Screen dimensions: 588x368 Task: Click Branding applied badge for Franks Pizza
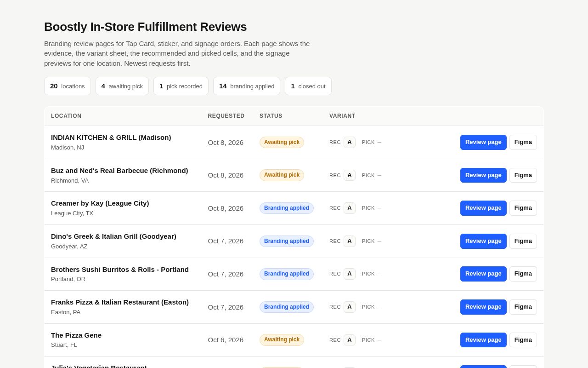pyautogui.click(x=287, y=307)
